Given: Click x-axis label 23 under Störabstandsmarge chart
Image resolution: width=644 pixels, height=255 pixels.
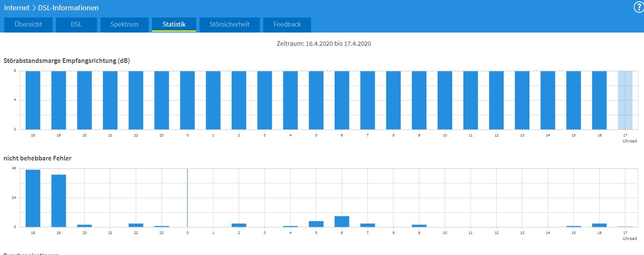Looking at the screenshot, I should pos(162,135).
